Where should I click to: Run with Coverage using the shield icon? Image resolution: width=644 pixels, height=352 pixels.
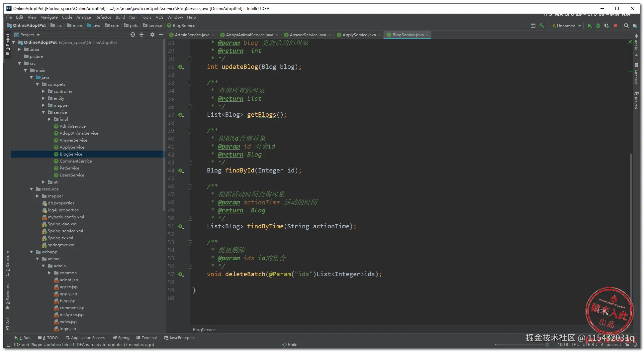(607, 26)
